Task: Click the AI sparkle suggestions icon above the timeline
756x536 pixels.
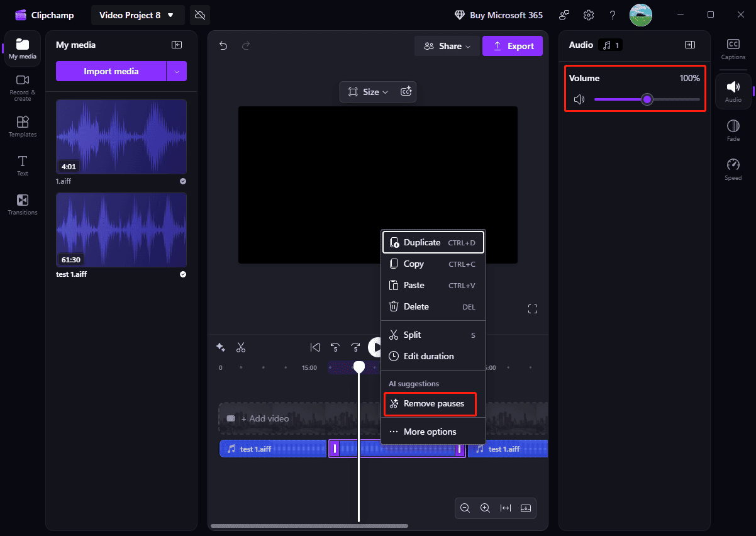Action: coord(220,347)
